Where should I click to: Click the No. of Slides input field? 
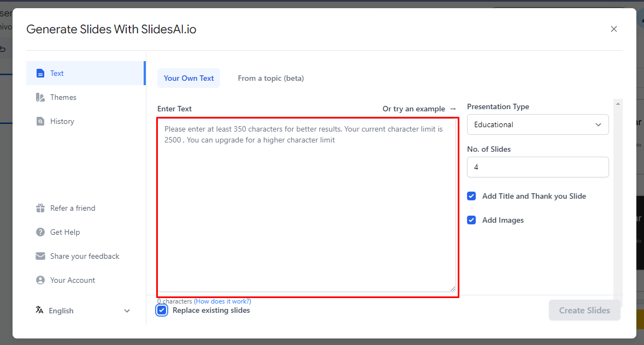(x=537, y=167)
